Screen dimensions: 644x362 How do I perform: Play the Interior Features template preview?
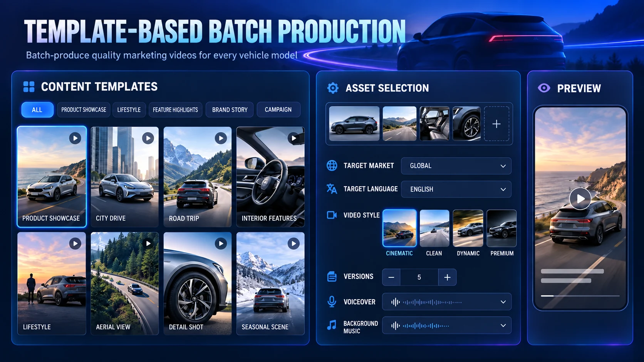pos(294,138)
